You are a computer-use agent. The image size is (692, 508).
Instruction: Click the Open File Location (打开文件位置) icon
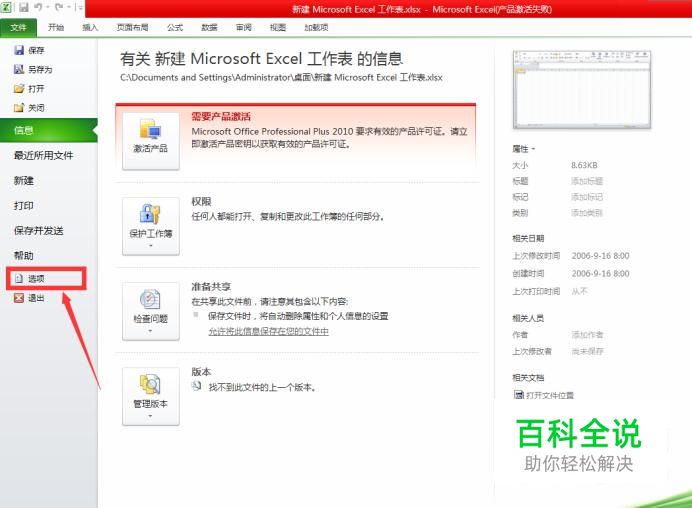coord(519,395)
